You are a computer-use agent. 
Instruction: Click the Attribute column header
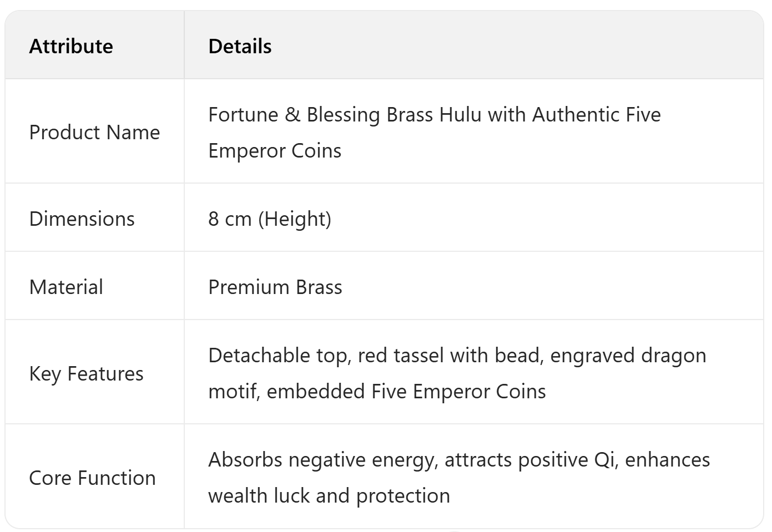71,46
